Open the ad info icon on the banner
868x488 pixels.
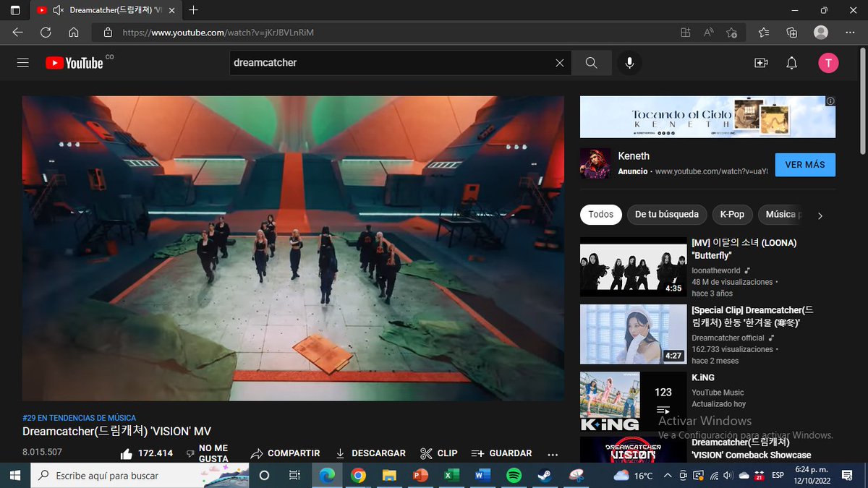click(830, 101)
